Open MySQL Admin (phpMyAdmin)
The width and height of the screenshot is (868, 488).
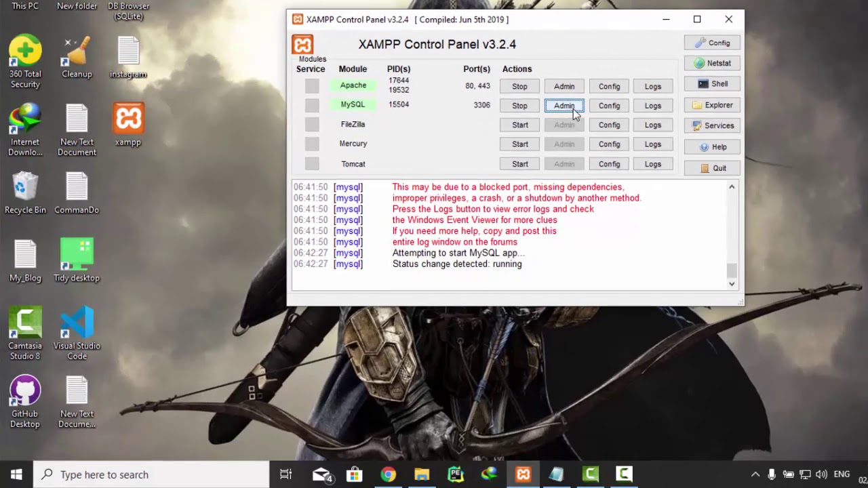coord(564,105)
